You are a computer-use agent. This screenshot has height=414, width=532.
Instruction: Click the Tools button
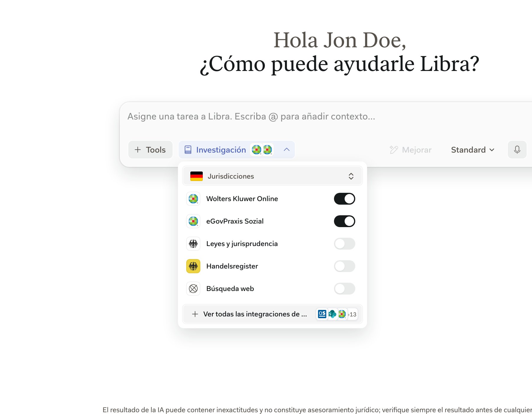point(150,150)
